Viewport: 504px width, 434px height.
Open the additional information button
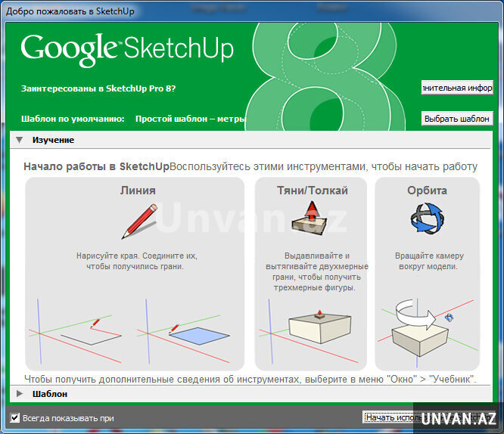tap(457, 88)
